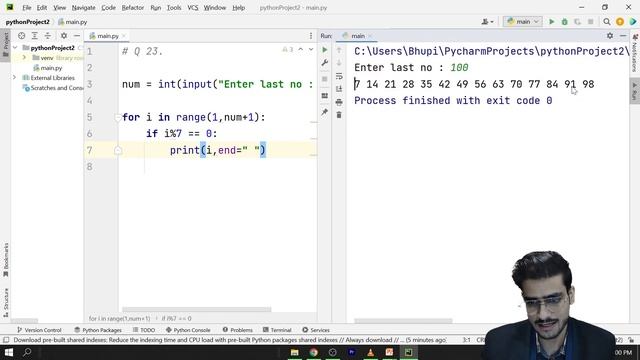Viewport: 640px width, 360px height.
Task: Click the Run console horizontal scrollbar
Action: [x=403, y=321]
